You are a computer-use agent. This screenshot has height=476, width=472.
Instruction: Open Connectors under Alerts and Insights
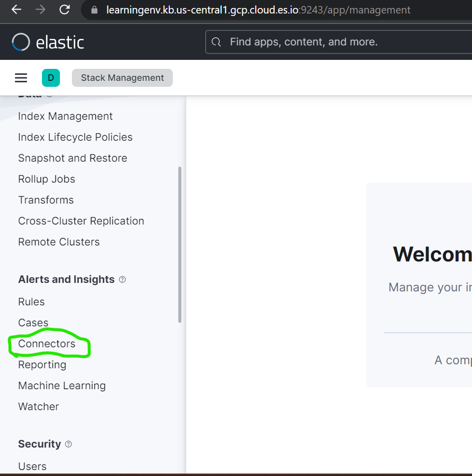pyautogui.click(x=47, y=344)
